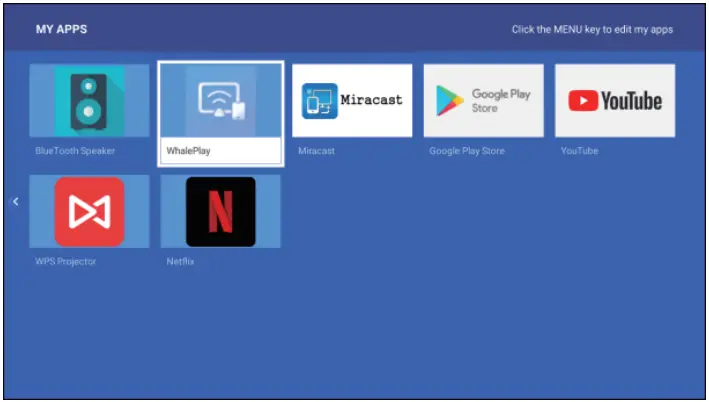Viewport: 709px width, 402px height.
Task: Click the WhalePlay label text
Action: pyautogui.click(x=188, y=151)
